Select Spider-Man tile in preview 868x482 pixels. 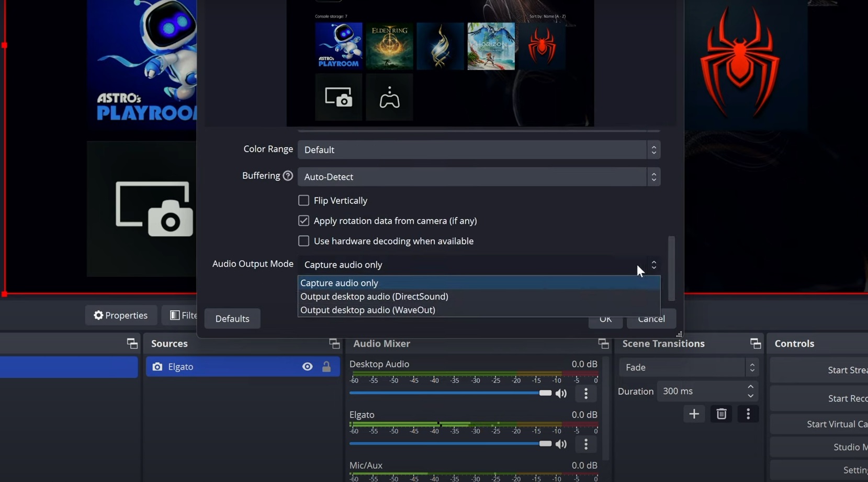[x=542, y=46]
